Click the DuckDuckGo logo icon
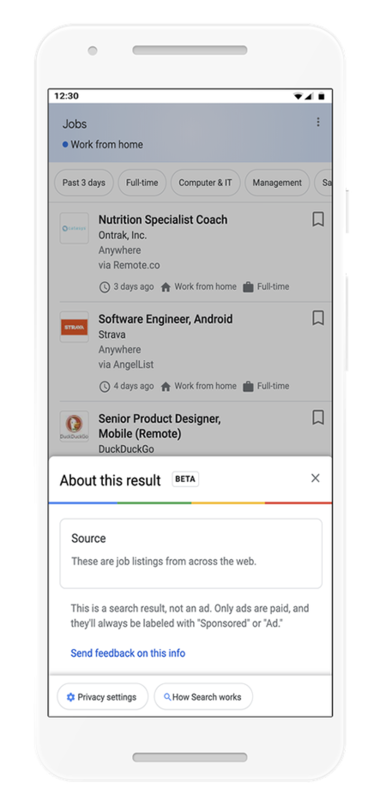This screenshot has width=386, height=800. pos(74,426)
